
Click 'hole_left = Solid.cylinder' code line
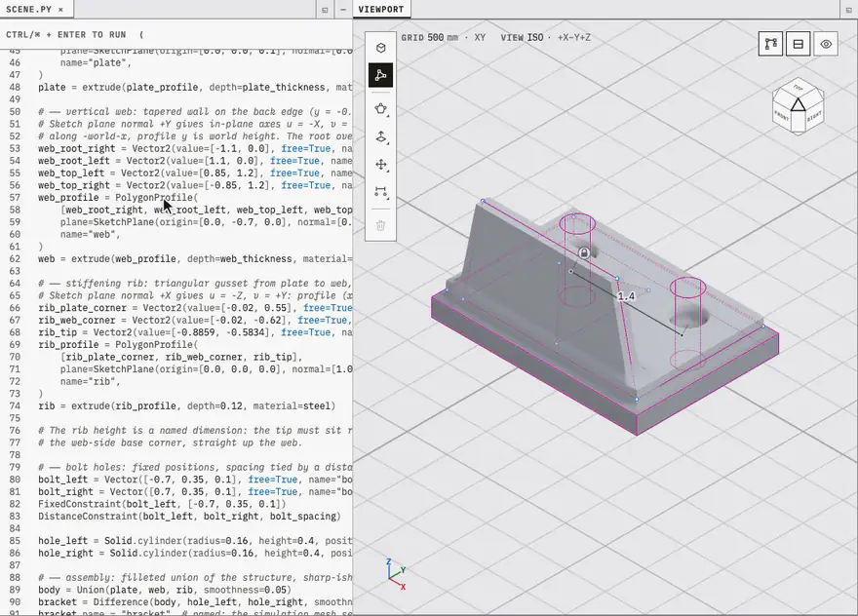(195, 541)
